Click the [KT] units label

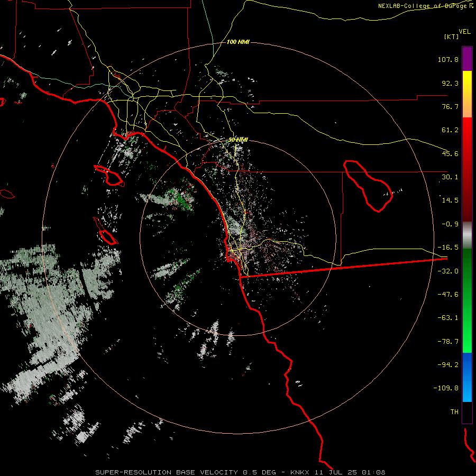point(452,36)
